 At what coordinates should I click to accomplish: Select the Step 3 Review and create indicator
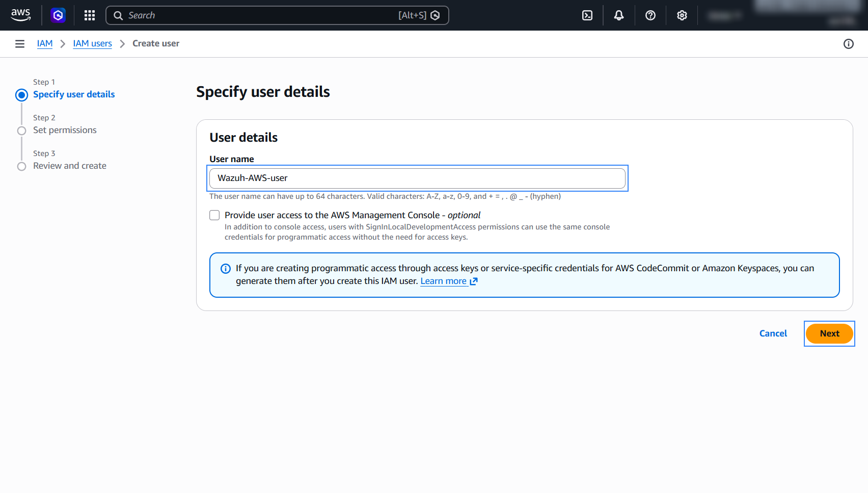(21, 166)
